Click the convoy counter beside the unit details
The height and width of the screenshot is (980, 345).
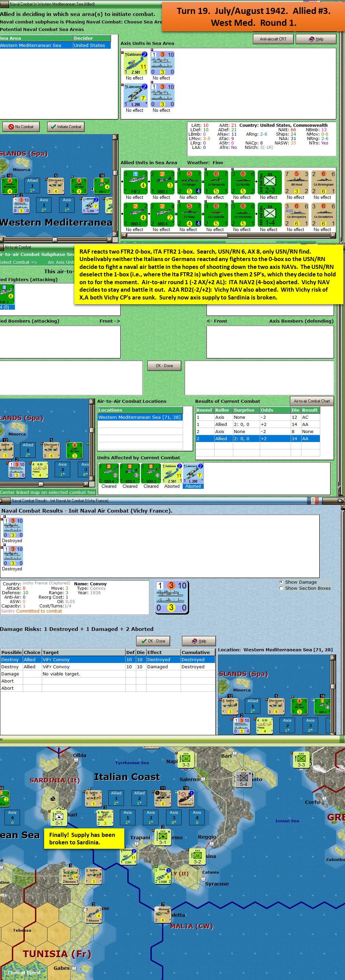click(171, 597)
